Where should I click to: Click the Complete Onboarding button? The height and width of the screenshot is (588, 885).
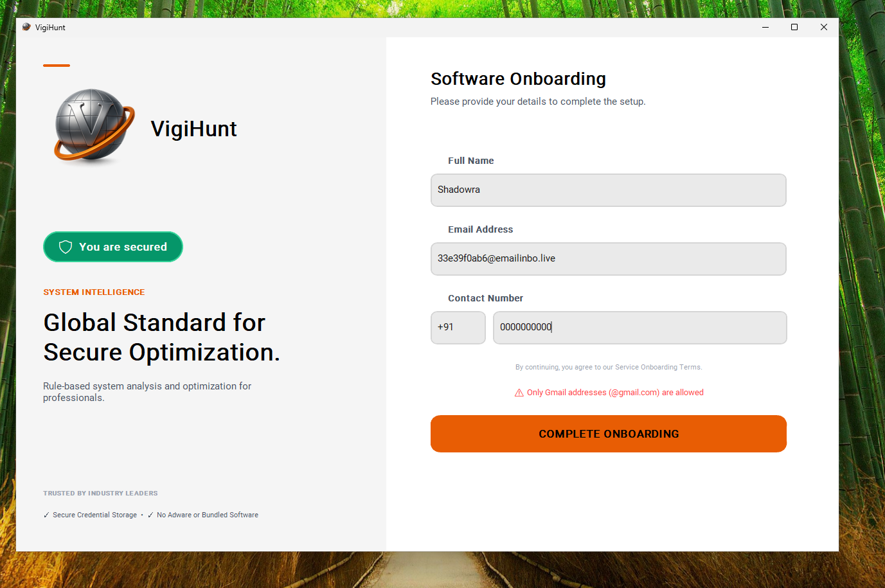[609, 434]
